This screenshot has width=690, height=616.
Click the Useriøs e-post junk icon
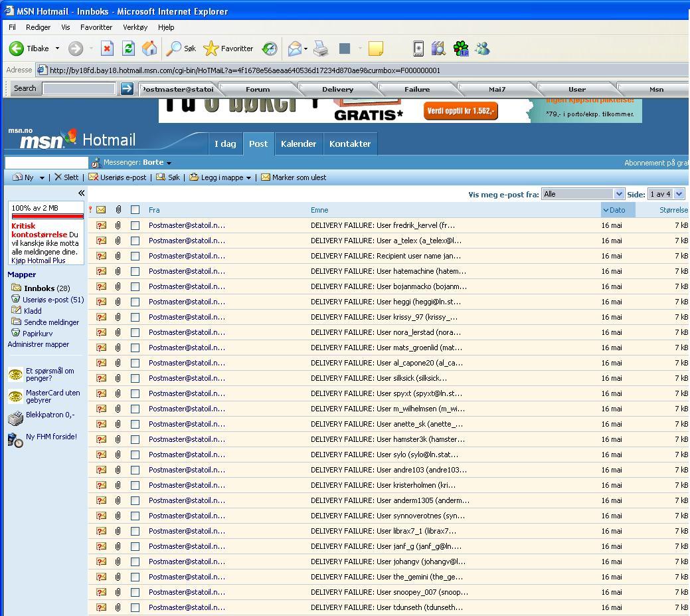93,177
